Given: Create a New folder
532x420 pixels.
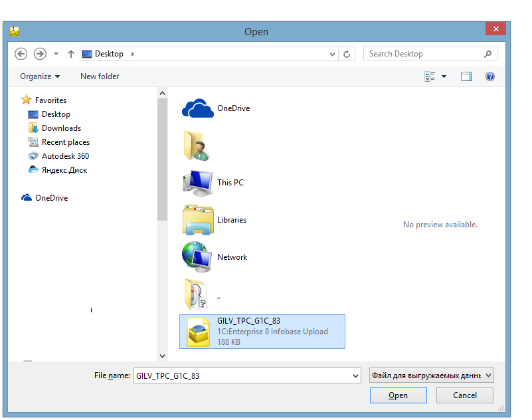Looking at the screenshot, I should (x=100, y=76).
